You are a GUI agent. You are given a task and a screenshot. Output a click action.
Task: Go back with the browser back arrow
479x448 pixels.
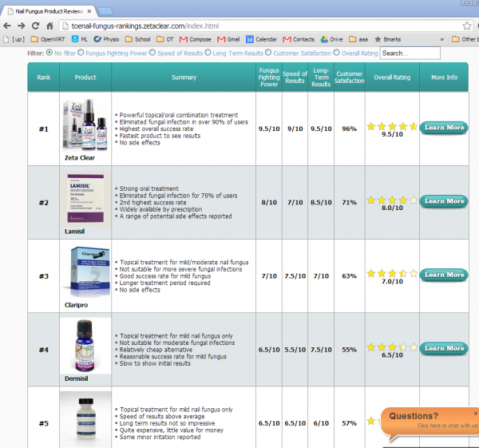(x=7, y=26)
